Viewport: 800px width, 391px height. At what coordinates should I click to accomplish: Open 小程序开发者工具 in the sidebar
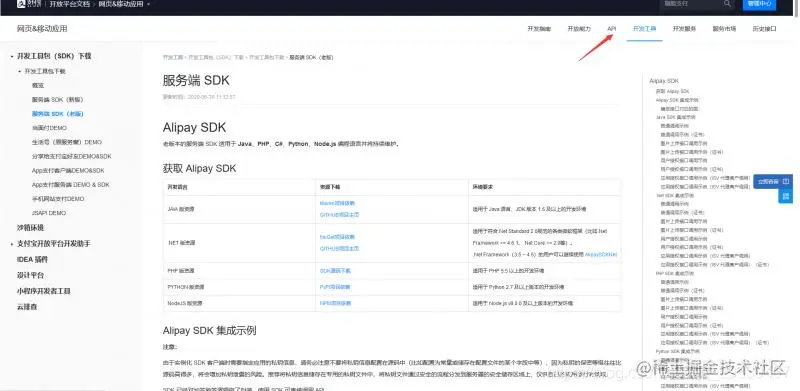(43, 291)
